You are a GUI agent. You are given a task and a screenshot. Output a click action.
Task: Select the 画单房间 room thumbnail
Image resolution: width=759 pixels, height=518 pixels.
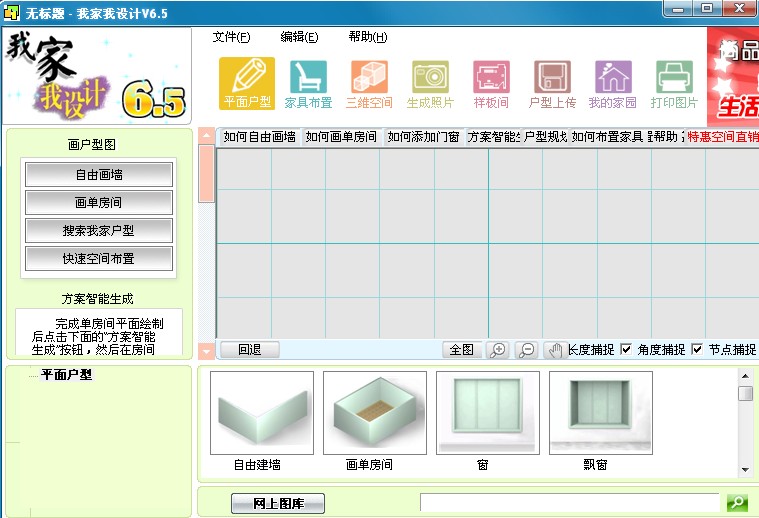click(x=375, y=413)
